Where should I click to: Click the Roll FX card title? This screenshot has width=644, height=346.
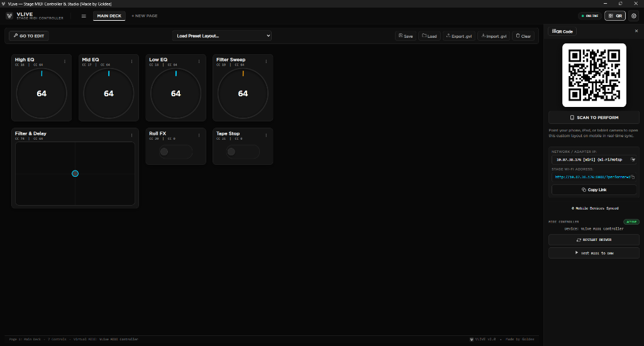pos(158,133)
